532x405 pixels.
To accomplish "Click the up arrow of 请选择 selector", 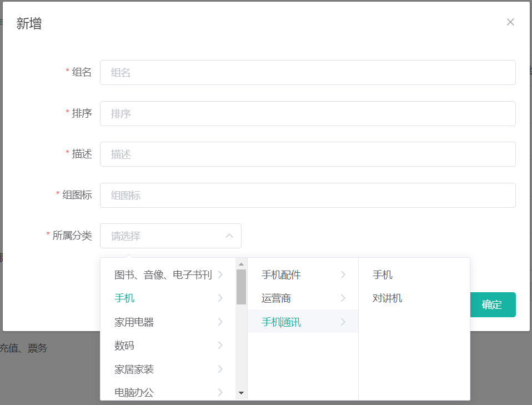I will point(229,236).
